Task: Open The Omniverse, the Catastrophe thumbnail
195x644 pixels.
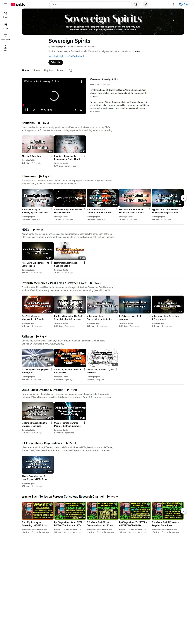Action: click(103, 198)
